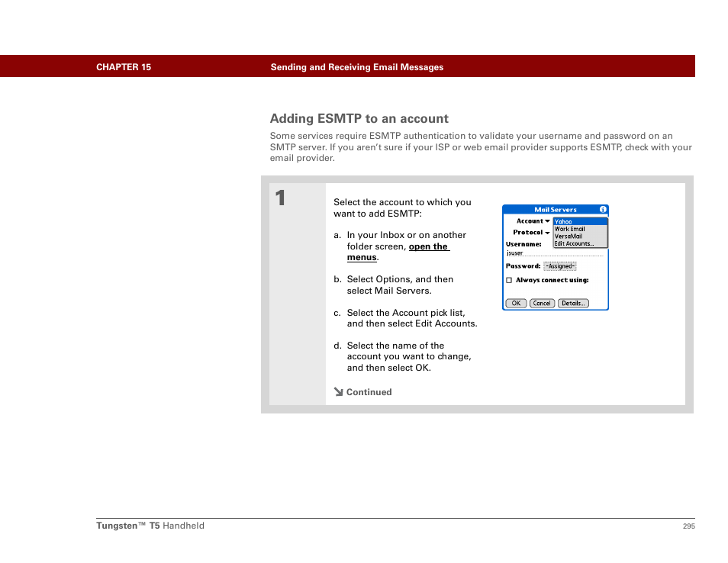Select Yahoo in the account list
The width and height of the screenshot is (728, 563).
pos(580,221)
